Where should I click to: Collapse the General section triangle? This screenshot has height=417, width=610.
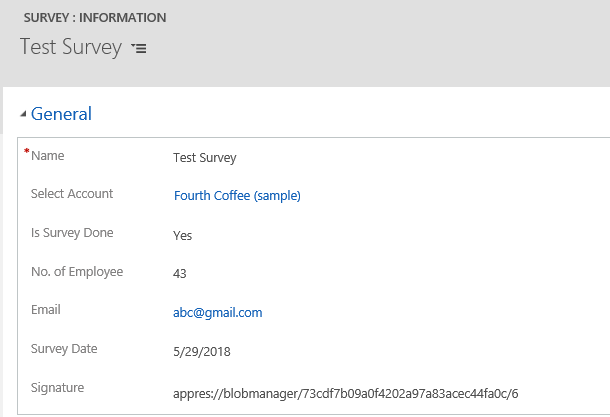click(x=23, y=115)
